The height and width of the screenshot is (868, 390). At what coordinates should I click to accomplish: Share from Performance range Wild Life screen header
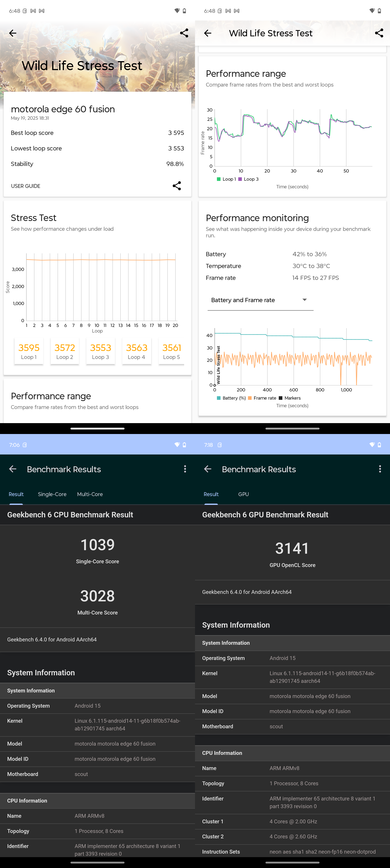pyautogui.click(x=379, y=33)
